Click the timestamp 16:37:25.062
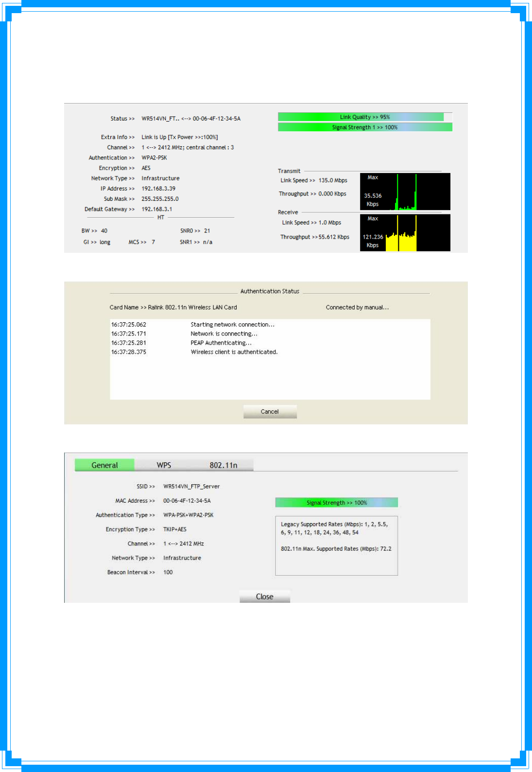 pos(129,325)
